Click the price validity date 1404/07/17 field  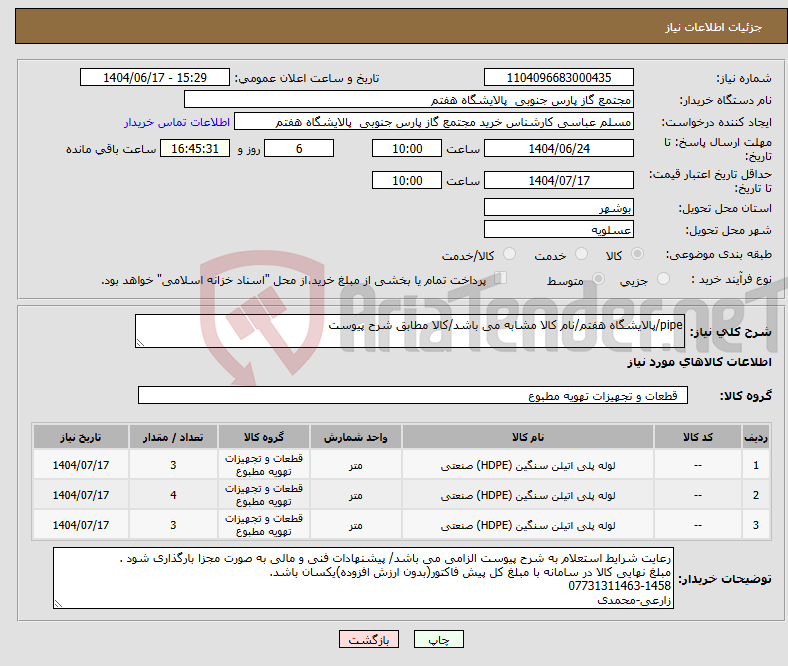coord(558,181)
